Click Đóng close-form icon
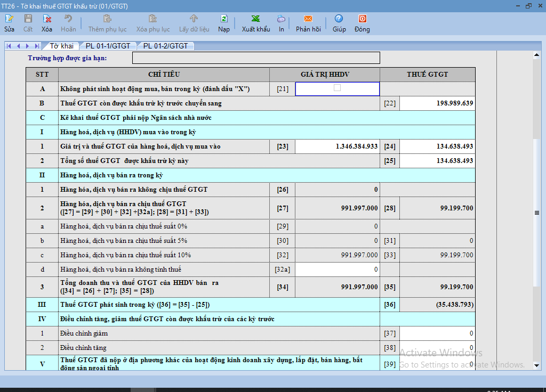 point(362,19)
